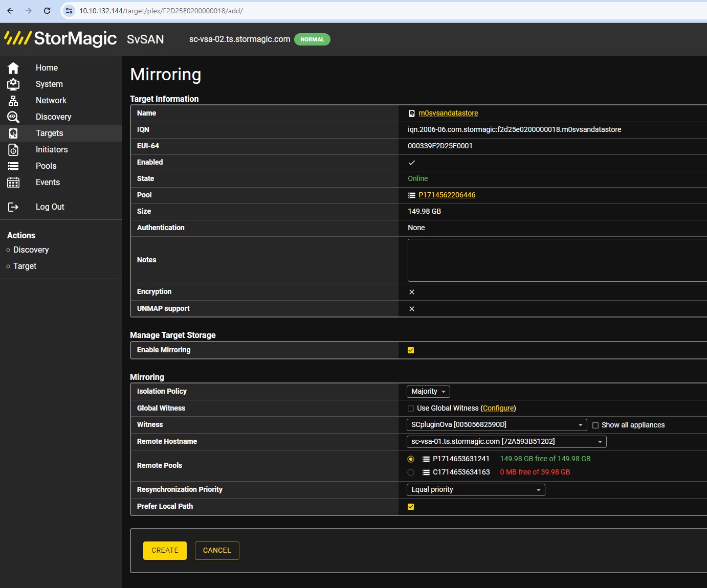Click Discovery under Actions
This screenshot has width=707, height=588.
pos(31,250)
